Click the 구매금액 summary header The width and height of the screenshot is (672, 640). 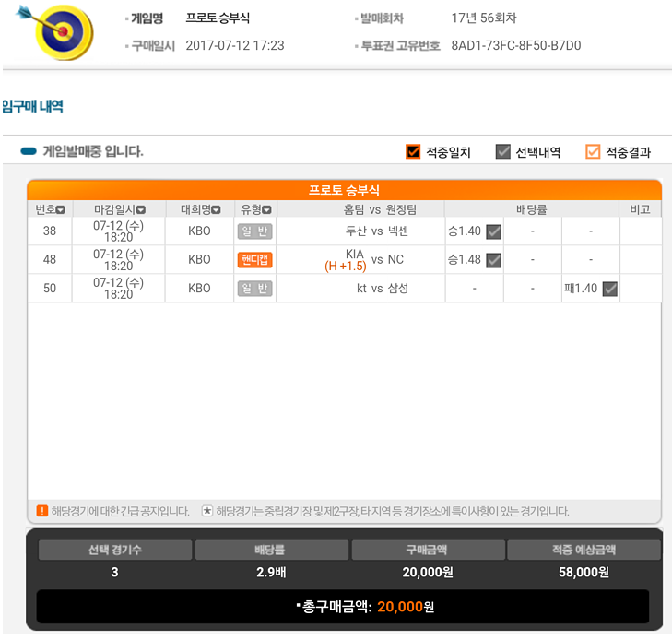[428, 550]
